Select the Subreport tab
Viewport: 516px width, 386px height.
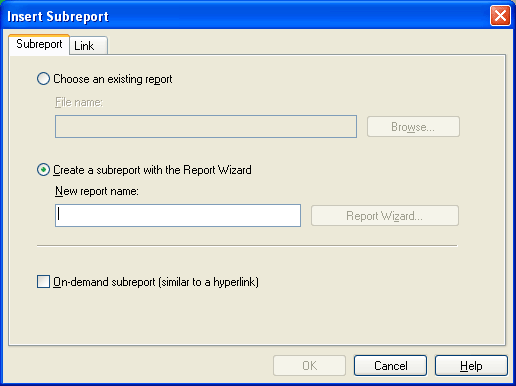pos(39,44)
